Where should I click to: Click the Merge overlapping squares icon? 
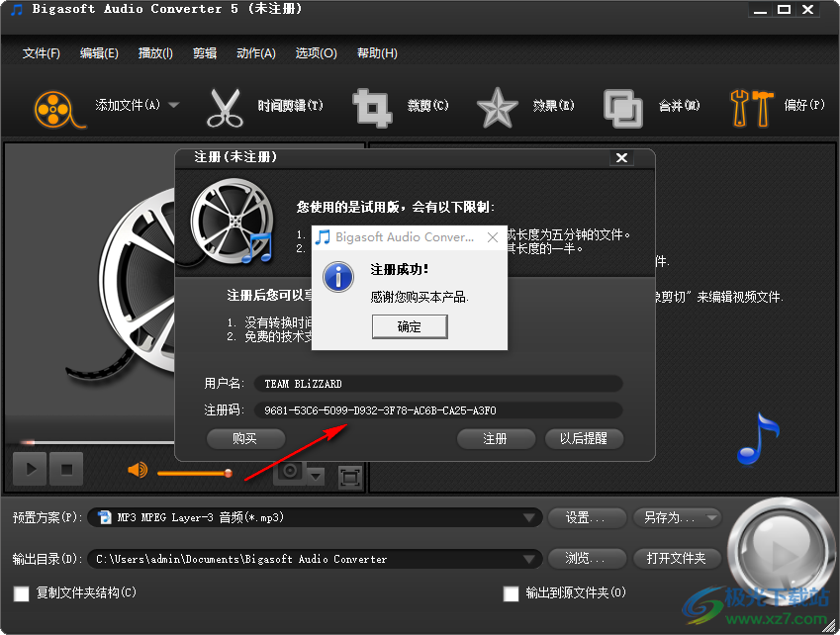[623, 109]
